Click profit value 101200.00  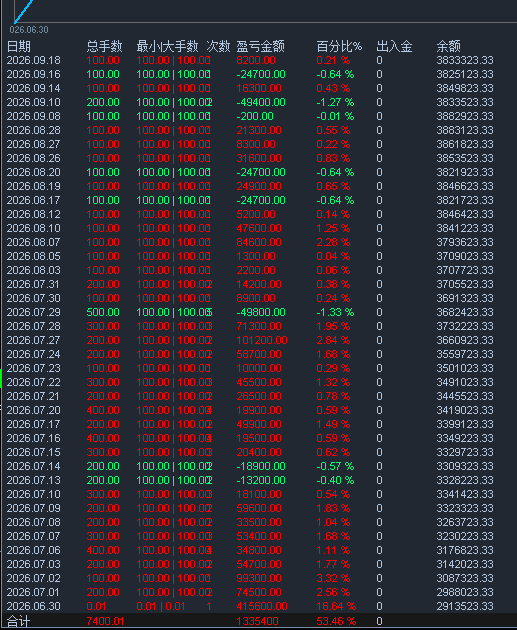(262, 340)
